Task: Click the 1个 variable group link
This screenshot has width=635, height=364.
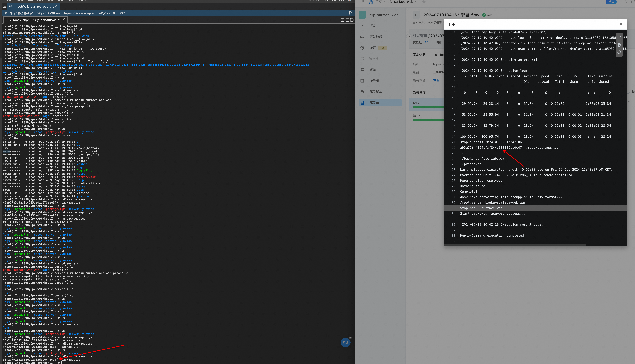Action: [x=427, y=42]
